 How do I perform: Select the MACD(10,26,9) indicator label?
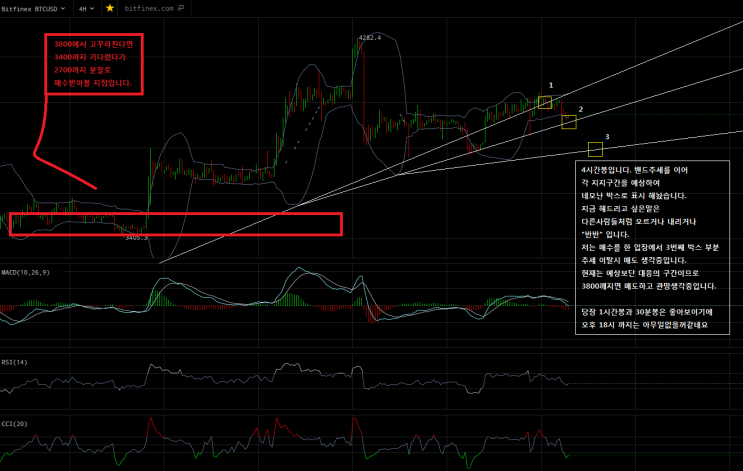tap(26, 272)
